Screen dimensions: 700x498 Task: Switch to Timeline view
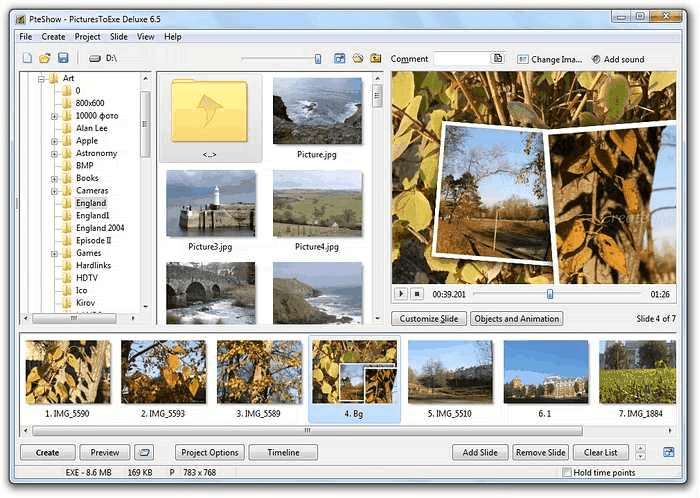[x=283, y=452]
